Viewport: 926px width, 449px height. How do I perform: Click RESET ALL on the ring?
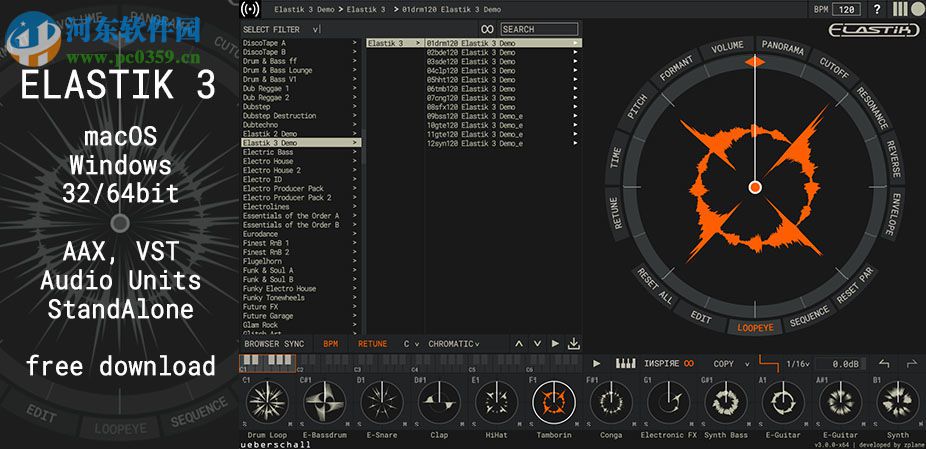(653, 285)
